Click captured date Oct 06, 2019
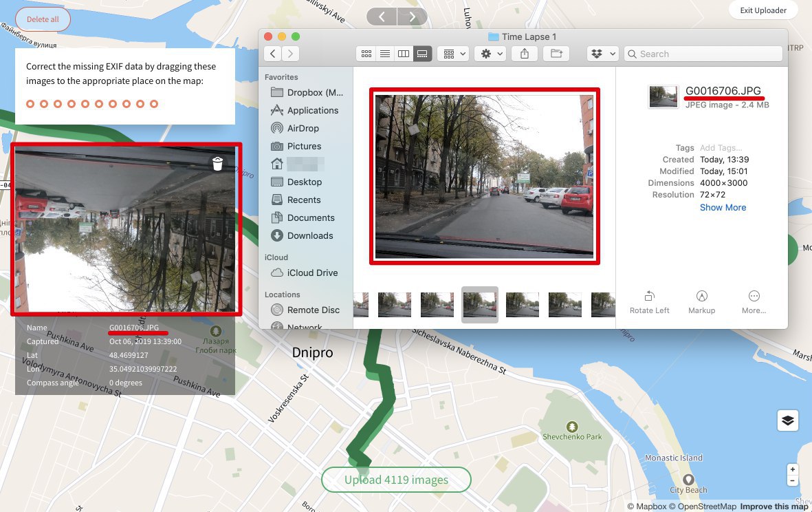The height and width of the screenshot is (512, 812). (145, 341)
